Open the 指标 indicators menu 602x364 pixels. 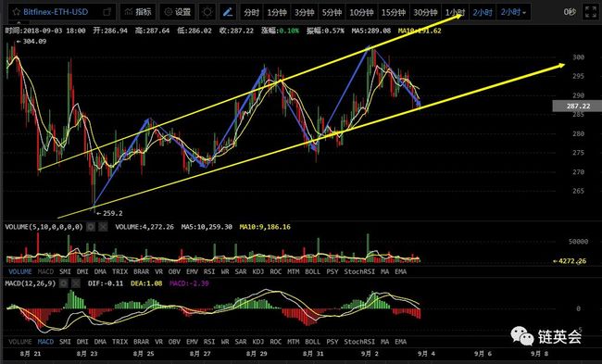pos(138,12)
